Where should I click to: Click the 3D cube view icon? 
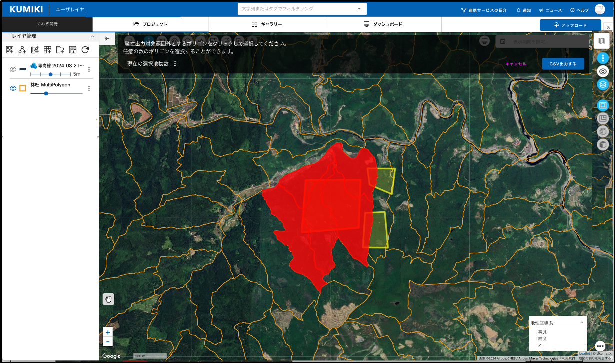603,145
